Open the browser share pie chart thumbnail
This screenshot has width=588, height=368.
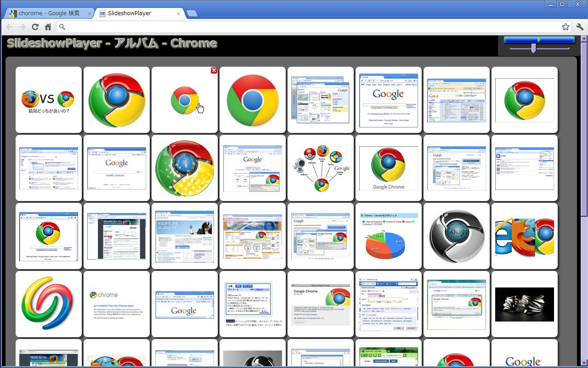389,236
